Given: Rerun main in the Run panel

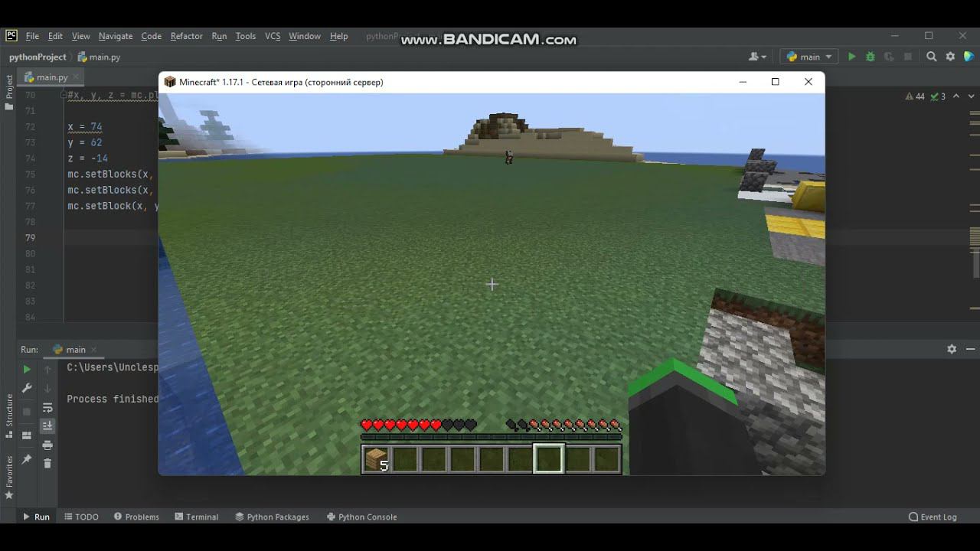Looking at the screenshot, I should click(27, 370).
